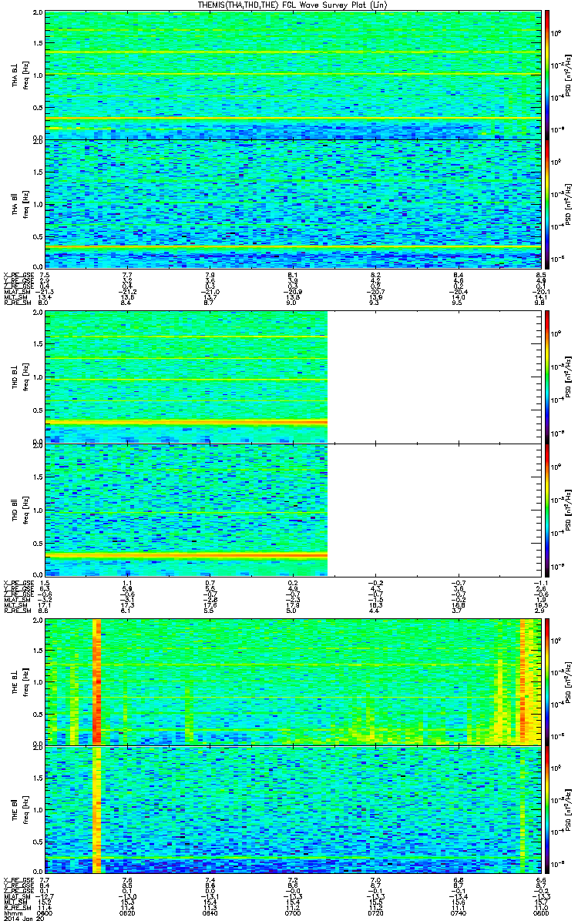
Task: Click inside the THA B-perpendicular spectrogram panel
Action: 293,75
